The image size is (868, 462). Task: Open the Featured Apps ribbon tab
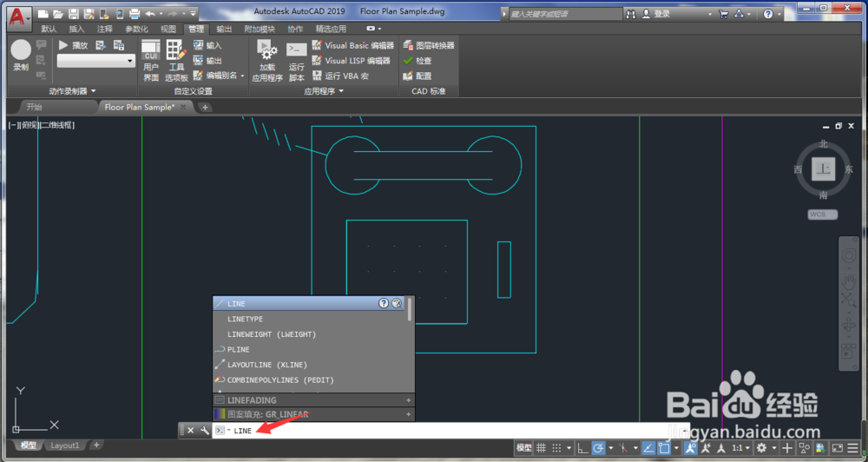[x=331, y=29]
